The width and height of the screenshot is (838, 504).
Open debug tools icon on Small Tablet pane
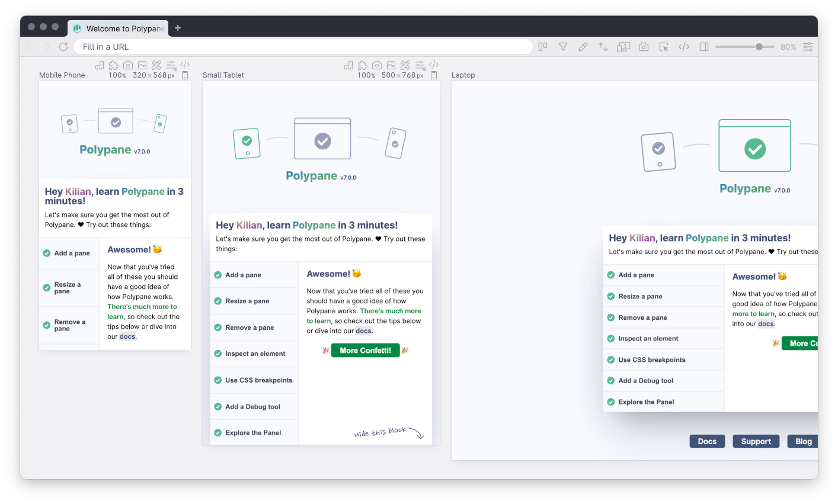tap(405, 65)
